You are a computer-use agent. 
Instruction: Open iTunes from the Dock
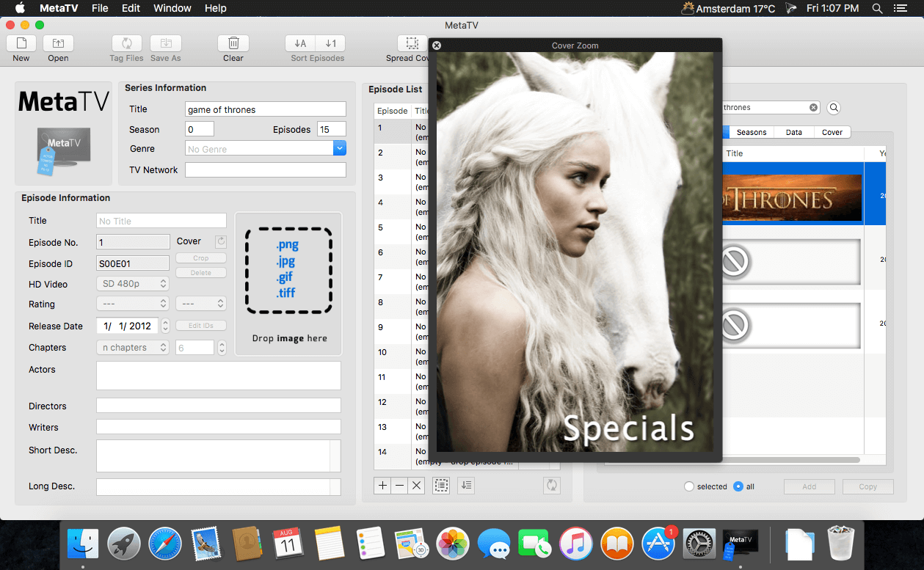click(576, 544)
